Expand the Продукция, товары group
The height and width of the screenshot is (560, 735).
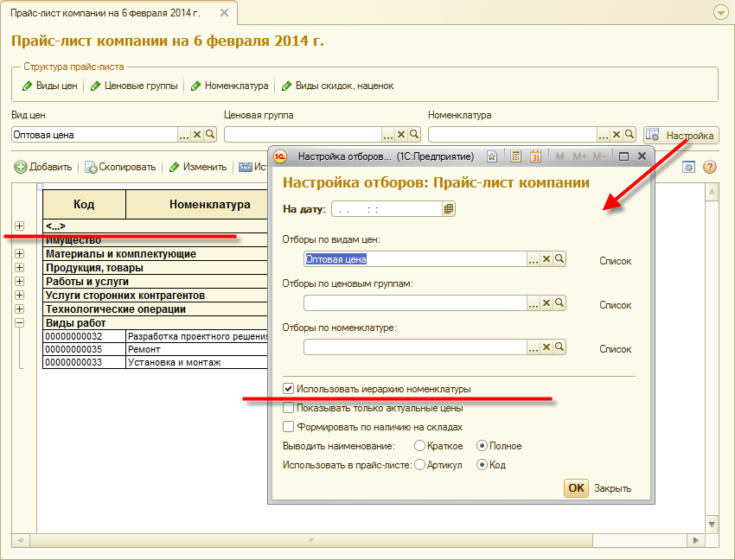pos(19,268)
